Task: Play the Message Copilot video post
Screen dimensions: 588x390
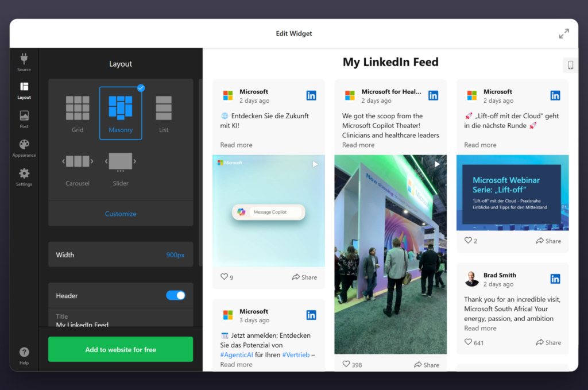Action: coord(315,164)
